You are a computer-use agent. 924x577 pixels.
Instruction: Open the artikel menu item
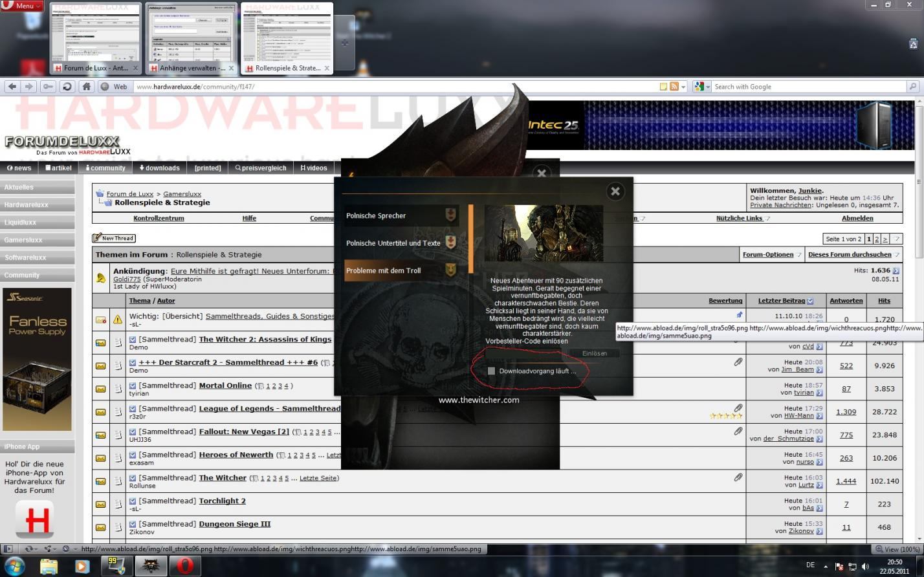click(59, 168)
